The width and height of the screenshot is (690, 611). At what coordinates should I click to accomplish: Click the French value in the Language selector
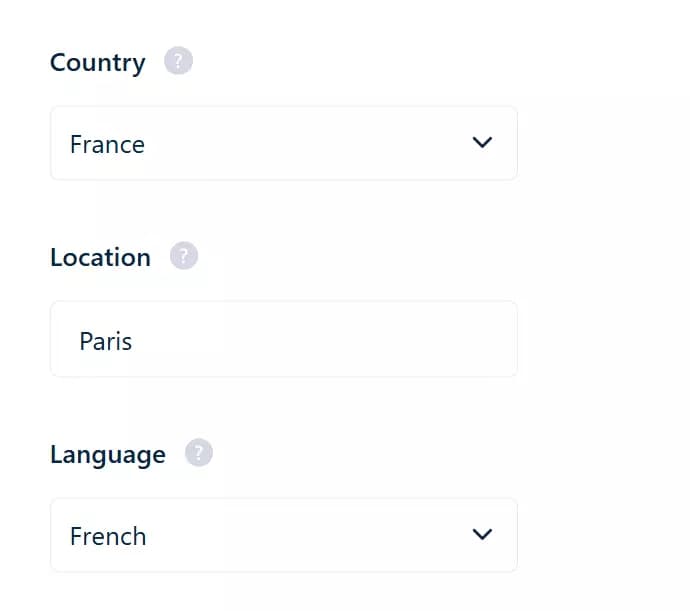point(108,537)
